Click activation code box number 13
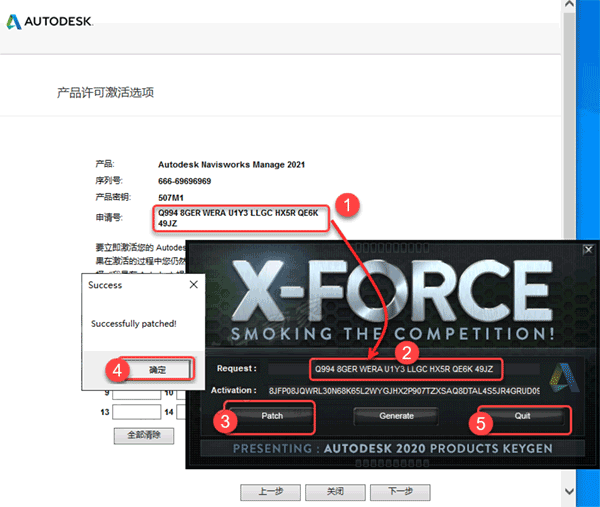 tap(137, 412)
